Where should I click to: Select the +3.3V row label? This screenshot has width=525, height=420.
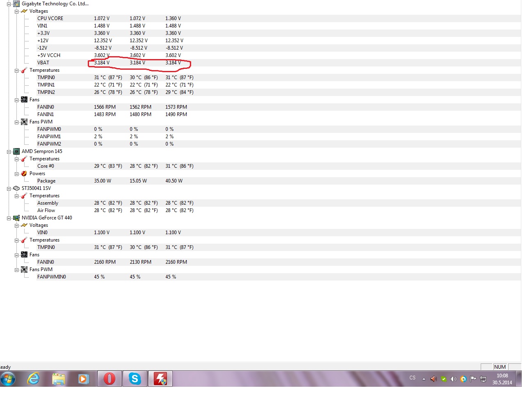click(43, 33)
